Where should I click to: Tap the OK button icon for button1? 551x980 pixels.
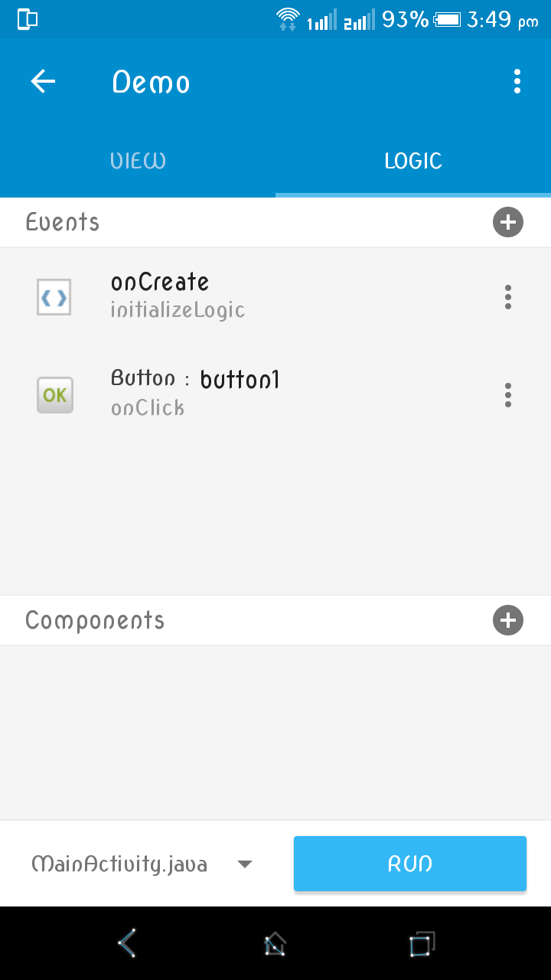[55, 395]
